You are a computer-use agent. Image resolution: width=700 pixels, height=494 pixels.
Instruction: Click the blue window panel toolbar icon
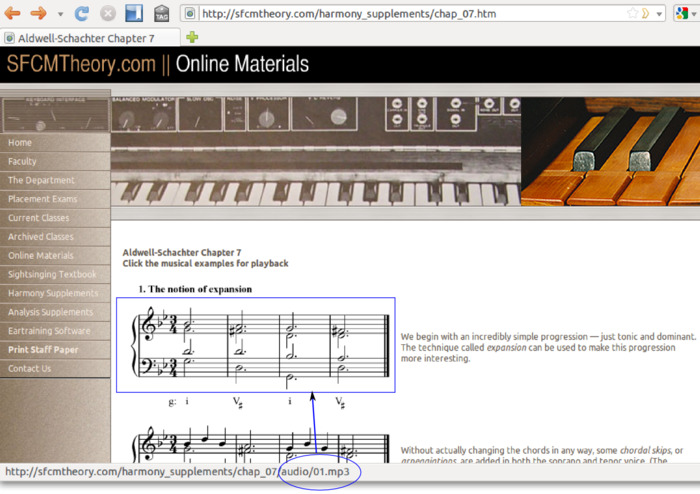point(134,13)
